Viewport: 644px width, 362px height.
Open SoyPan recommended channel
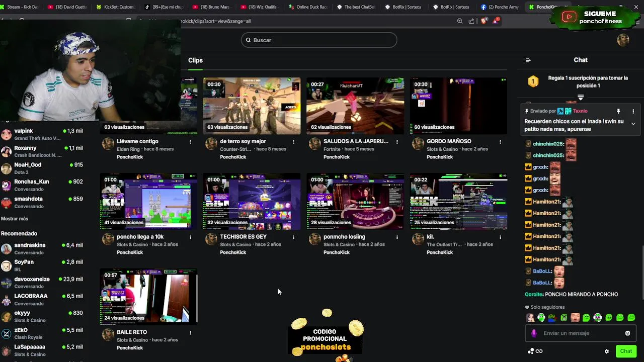pos(42,265)
